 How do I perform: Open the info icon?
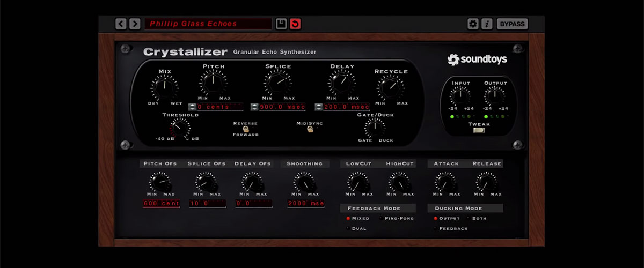487,24
